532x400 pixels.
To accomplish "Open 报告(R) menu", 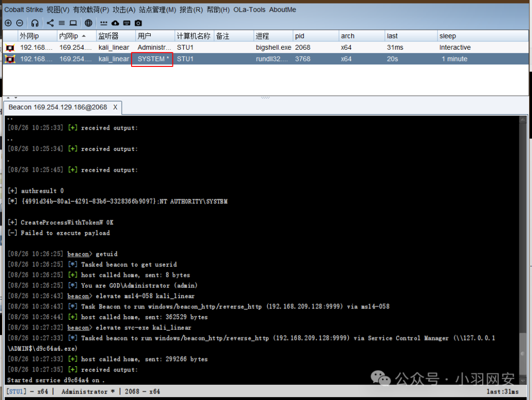I will click(191, 10).
